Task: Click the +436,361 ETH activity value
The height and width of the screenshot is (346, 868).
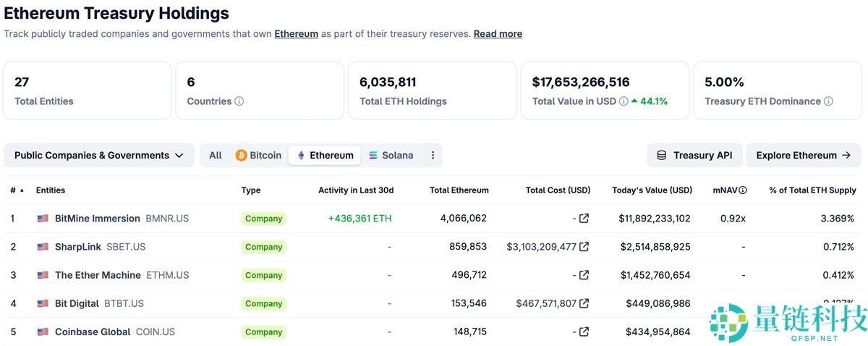Action: [359, 219]
